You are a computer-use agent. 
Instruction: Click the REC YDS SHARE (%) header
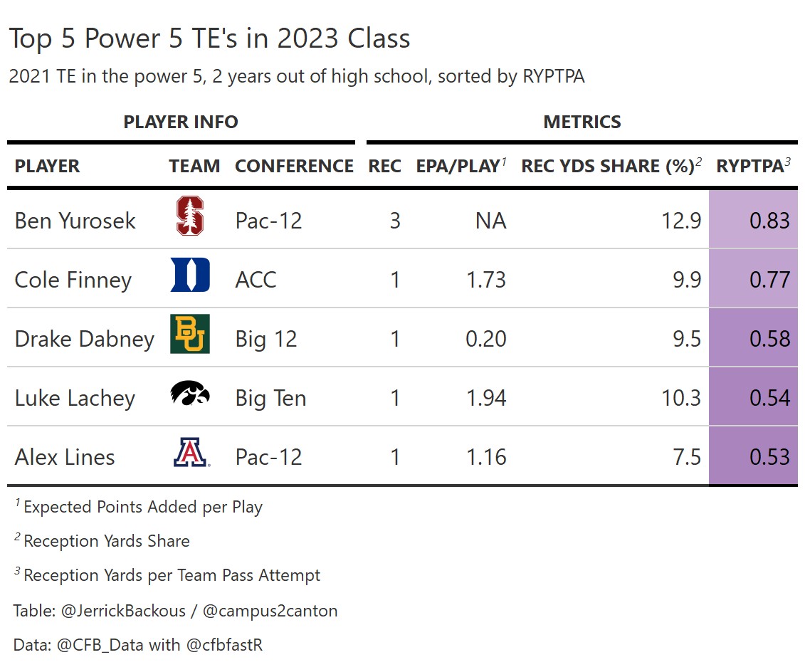(x=607, y=167)
